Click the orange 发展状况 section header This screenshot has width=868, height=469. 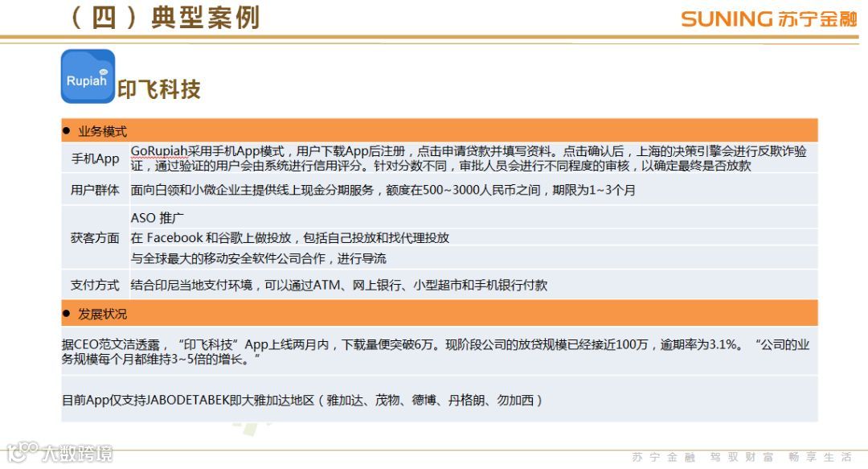[439, 313]
